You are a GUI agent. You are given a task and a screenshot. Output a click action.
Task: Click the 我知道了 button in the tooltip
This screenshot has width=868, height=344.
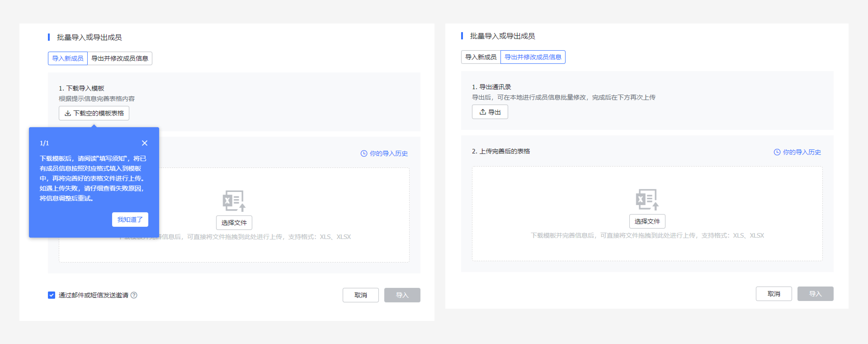pos(130,220)
